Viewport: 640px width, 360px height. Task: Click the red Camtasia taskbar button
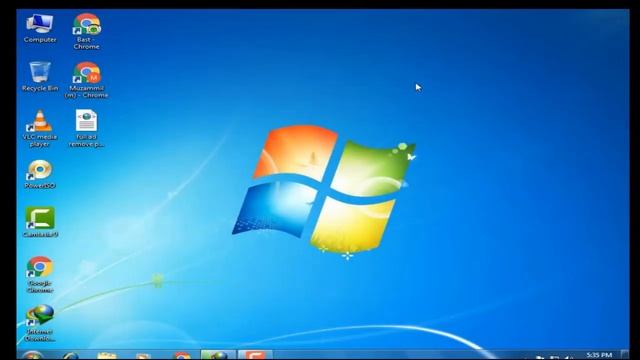(x=255, y=355)
